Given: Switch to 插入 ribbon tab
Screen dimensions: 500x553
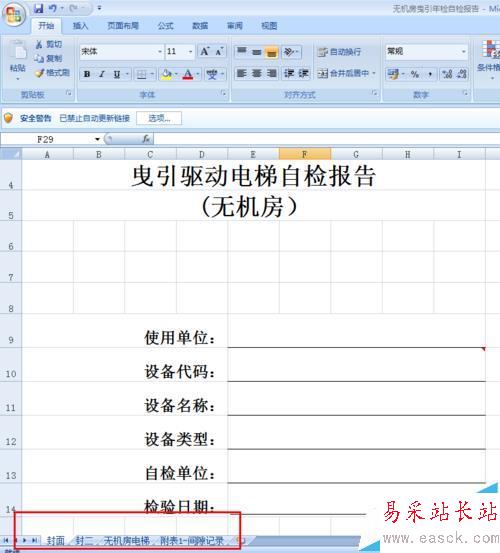Looking at the screenshot, I should [x=80, y=26].
